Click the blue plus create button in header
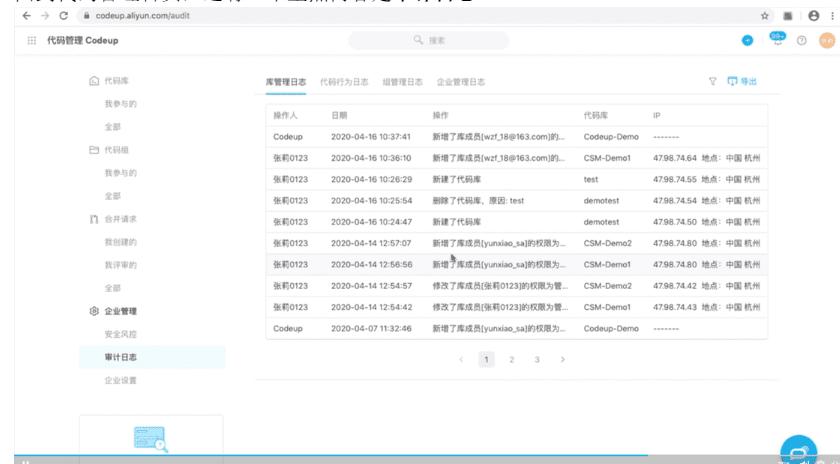This screenshot has height=464, width=840. [x=747, y=40]
